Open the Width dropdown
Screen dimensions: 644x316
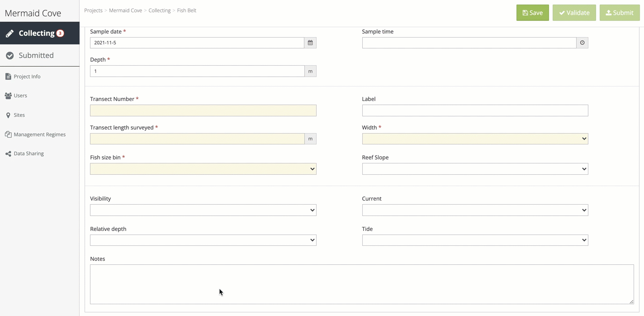475,139
